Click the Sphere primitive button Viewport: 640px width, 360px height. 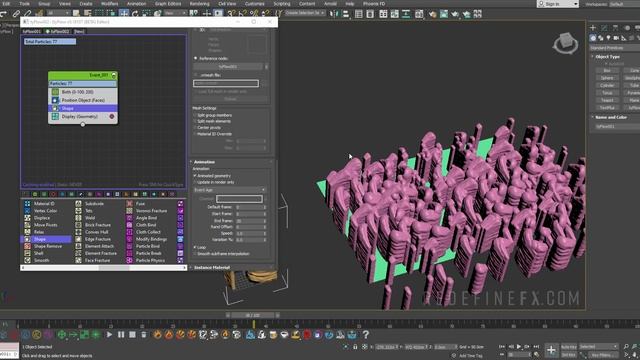point(607,78)
